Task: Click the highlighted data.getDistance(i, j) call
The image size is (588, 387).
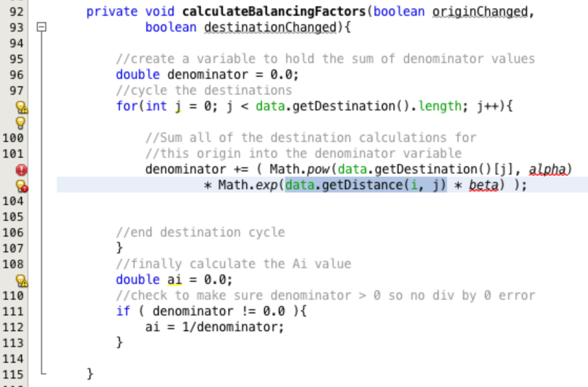Action: [x=366, y=185]
